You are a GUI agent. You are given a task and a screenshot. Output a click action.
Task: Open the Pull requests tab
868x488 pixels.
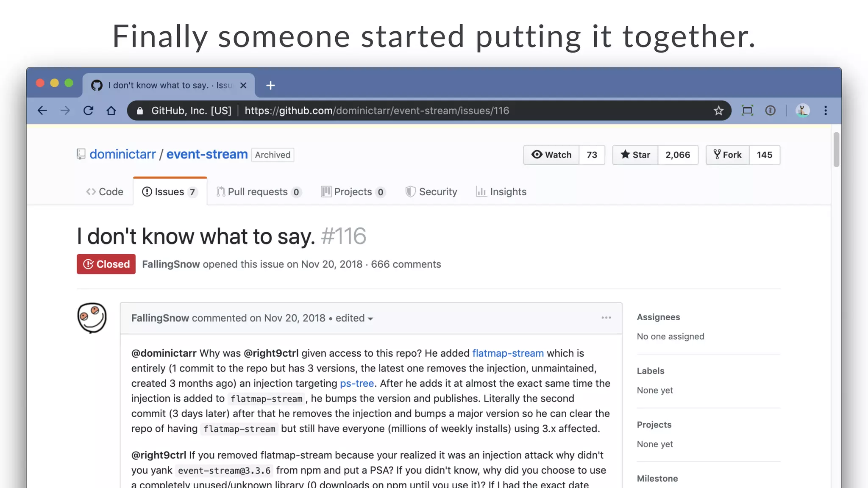pos(258,192)
